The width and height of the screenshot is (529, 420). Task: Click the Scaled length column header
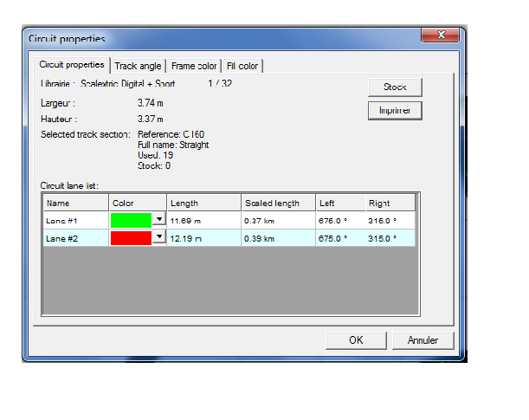[x=277, y=203]
